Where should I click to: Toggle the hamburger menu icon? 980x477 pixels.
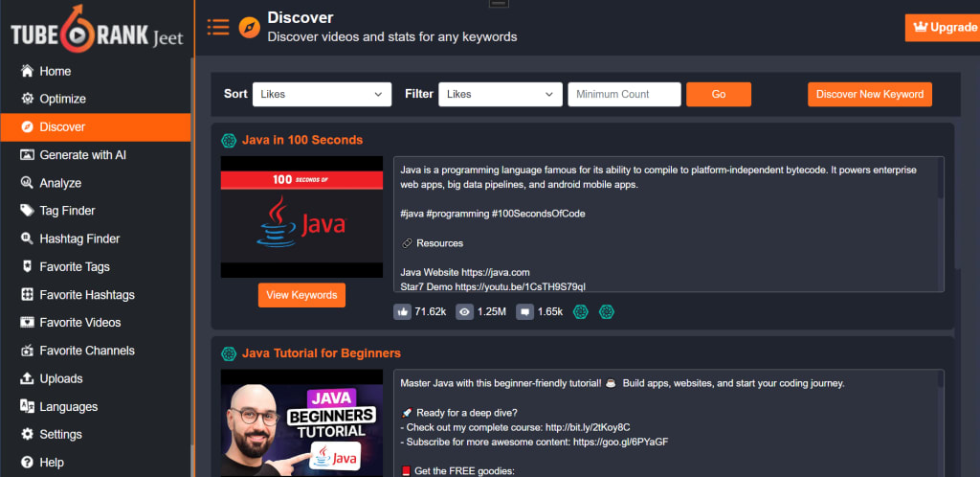tap(218, 27)
